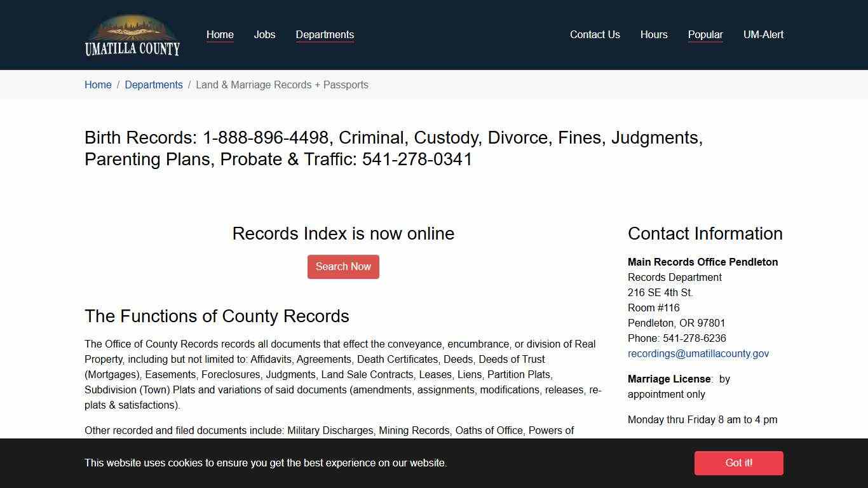
Task: Click the Umatilla County logo
Action: tap(132, 34)
